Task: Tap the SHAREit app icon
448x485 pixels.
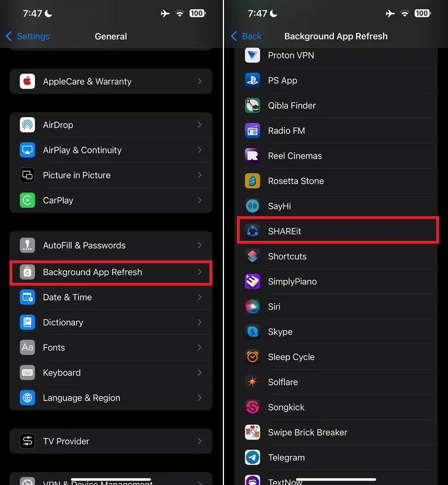Action: [x=253, y=231]
